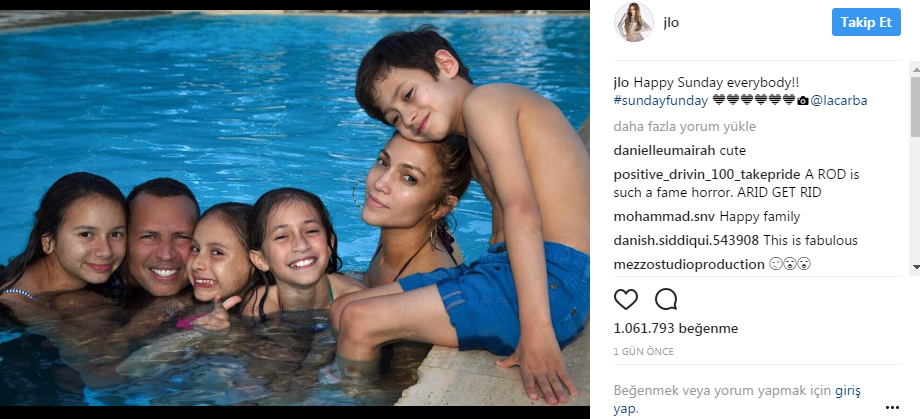Open comments via speech bubble icon
The width and height of the screenshot is (920, 419).
pos(666,300)
